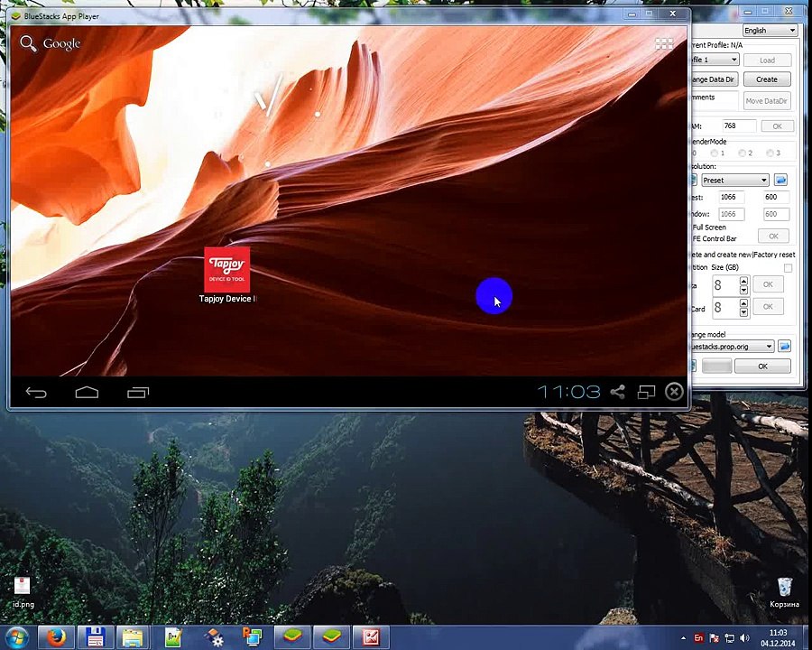812x650 pixels.
Task: Open the all-apps grid in BlueStacks
Action: pyautogui.click(x=664, y=44)
